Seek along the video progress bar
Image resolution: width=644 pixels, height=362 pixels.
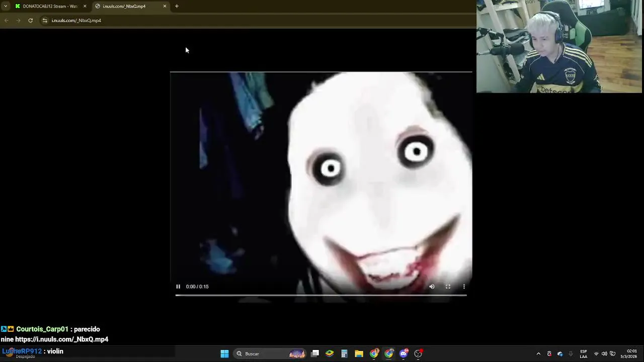pos(321,295)
